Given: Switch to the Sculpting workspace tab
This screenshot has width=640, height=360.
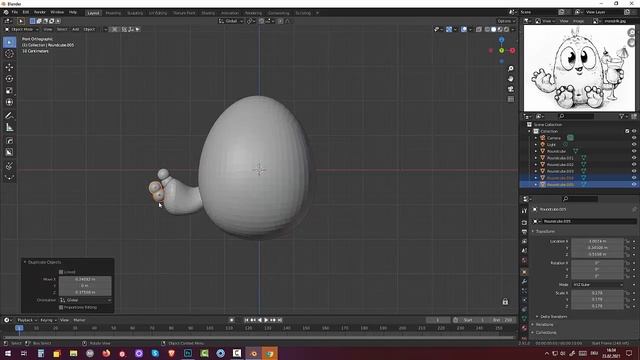Looking at the screenshot, I should point(135,13).
